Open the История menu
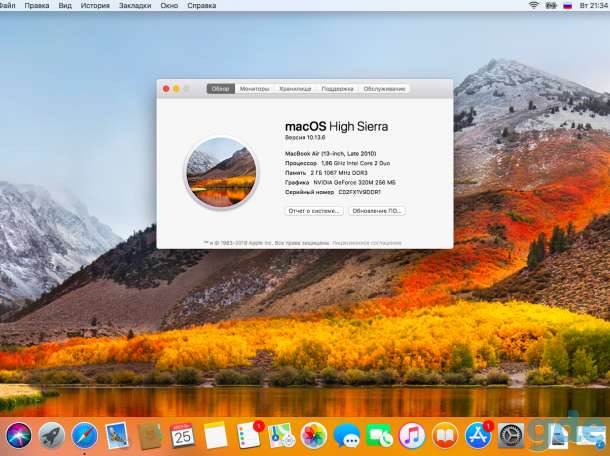This screenshot has width=610, height=456. pyautogui.click(x=95, y=5)
